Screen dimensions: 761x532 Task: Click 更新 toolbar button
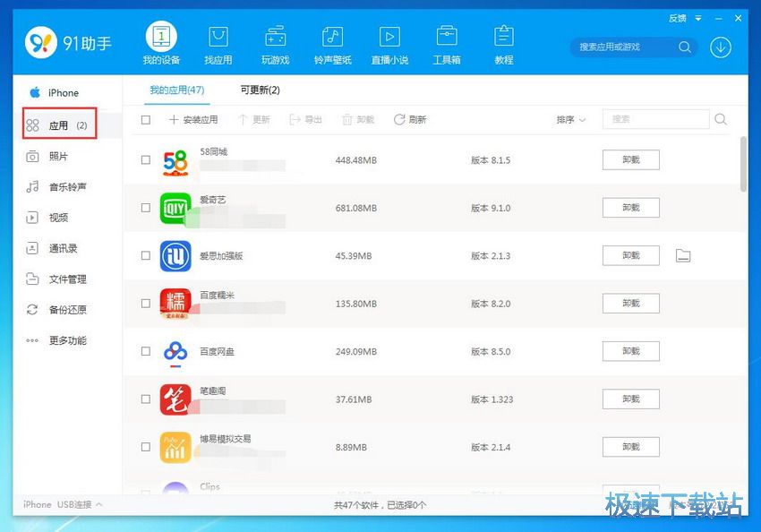point(254,119)
